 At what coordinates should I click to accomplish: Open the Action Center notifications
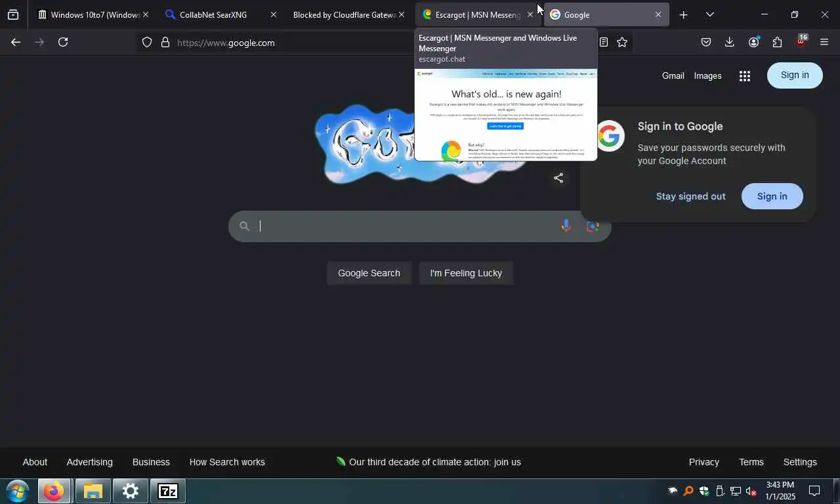click(x=814, y=491)
